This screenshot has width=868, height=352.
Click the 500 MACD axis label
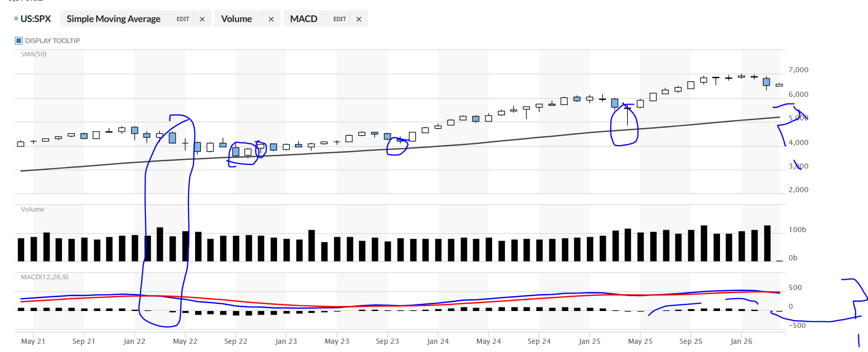pyautogui.click(x=795, y=287)
